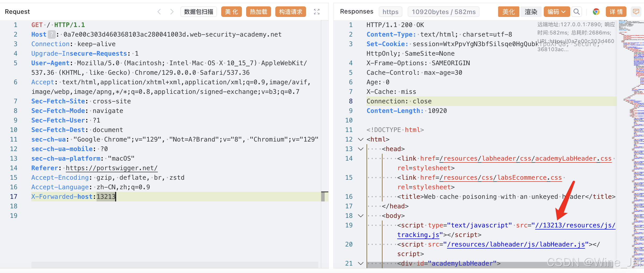Open the response in Chrome browser
The image size is (644, 273).
point(596,12)
